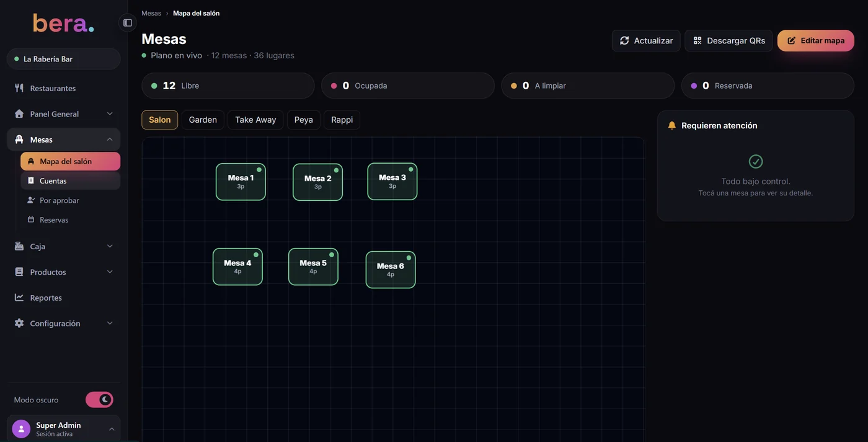The image size is (868, 442).
Task: Filter by the Ocupada status card
Action: click(x=408, y=86)
